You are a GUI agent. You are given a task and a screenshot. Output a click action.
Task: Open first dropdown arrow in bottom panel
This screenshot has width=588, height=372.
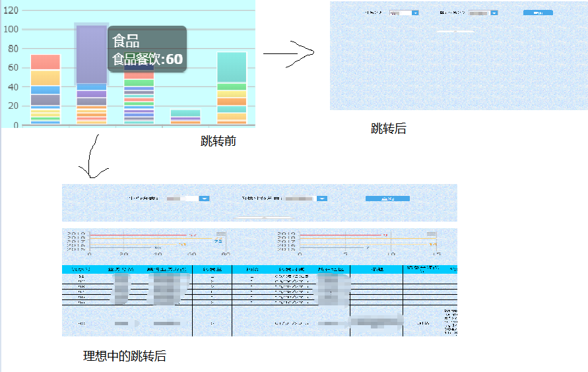[204, 199]
